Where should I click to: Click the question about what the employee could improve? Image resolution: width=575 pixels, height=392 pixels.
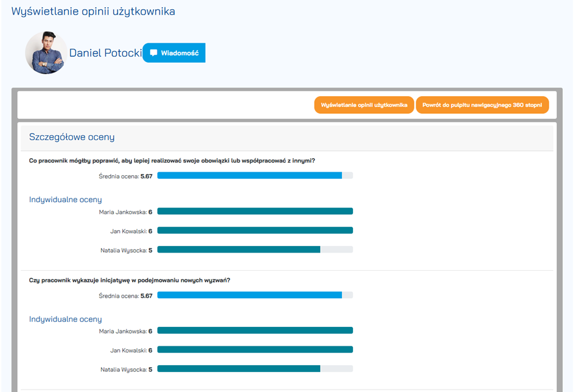coord(172,161)
